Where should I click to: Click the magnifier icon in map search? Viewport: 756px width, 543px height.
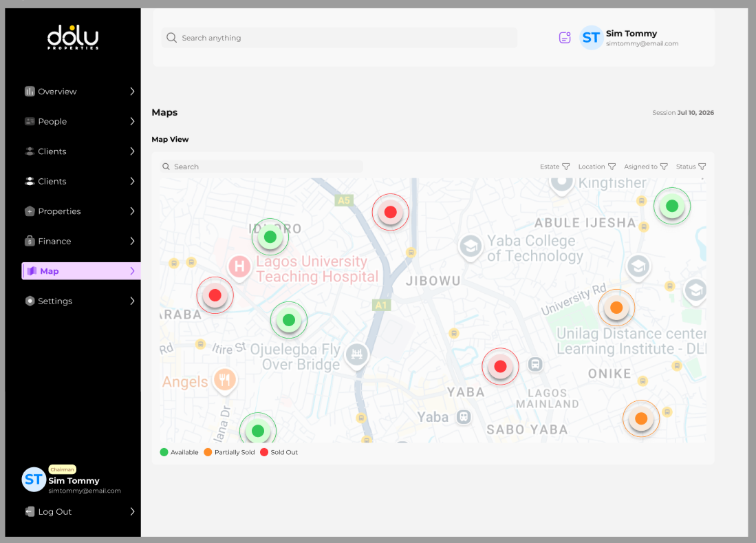(166, 167)
